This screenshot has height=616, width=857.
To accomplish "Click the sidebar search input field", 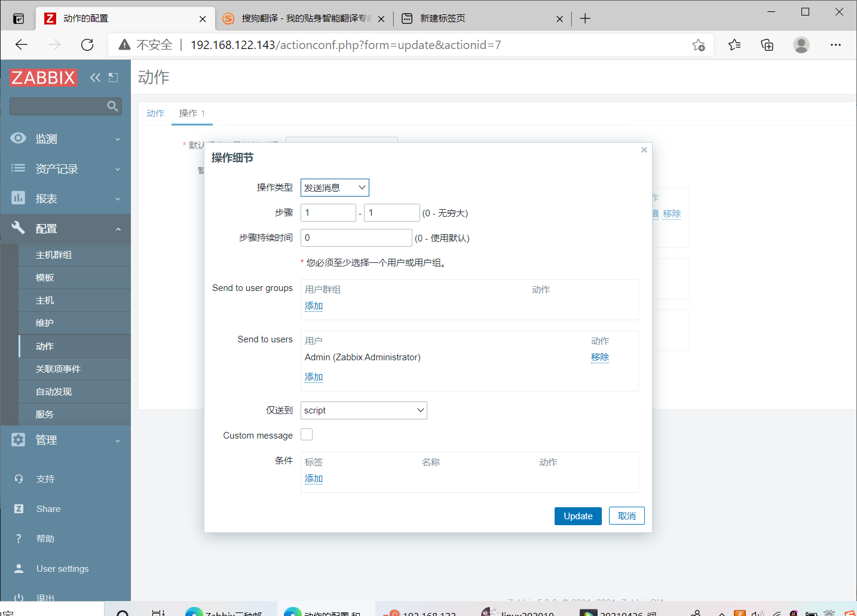I will tap(58, 106).
